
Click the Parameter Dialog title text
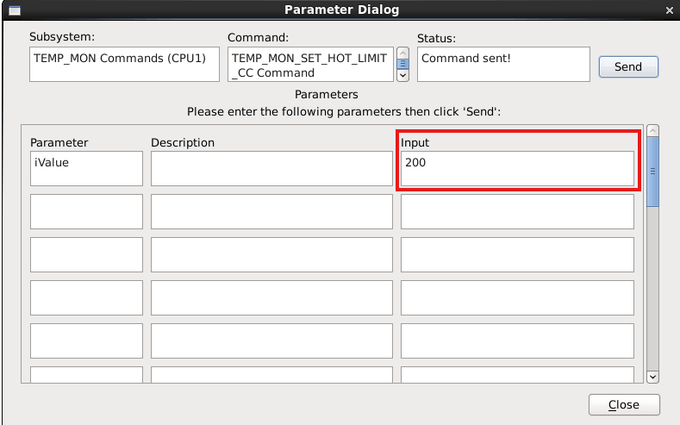342,10
